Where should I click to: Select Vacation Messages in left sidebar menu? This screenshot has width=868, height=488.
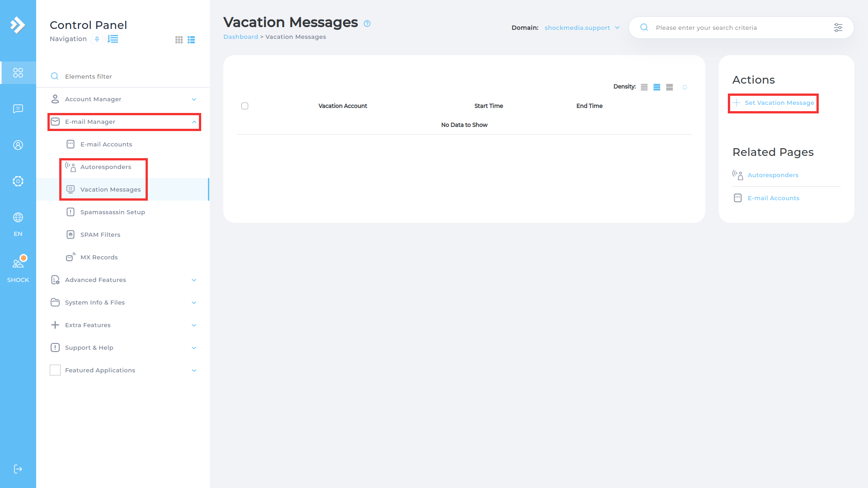tap(110, 189)
